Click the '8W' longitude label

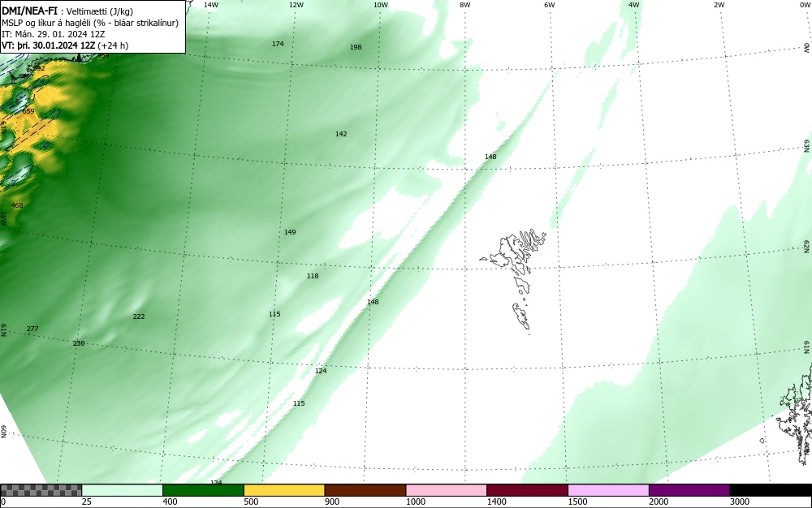coord(465,5)
